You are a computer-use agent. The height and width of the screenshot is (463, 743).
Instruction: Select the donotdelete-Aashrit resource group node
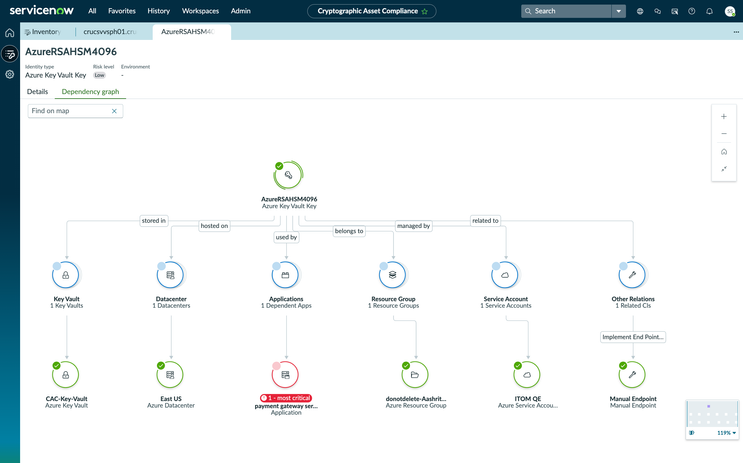click(x=415, y=375)
